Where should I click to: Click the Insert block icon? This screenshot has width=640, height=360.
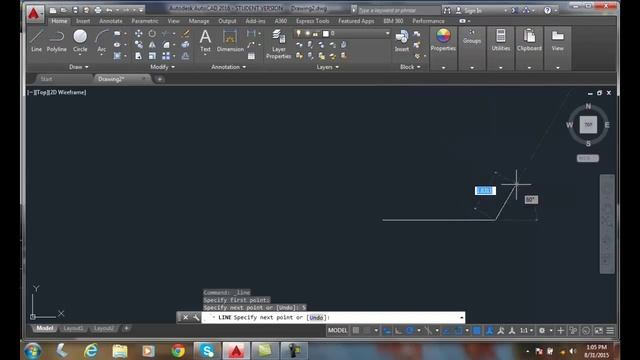pos(402,41)
